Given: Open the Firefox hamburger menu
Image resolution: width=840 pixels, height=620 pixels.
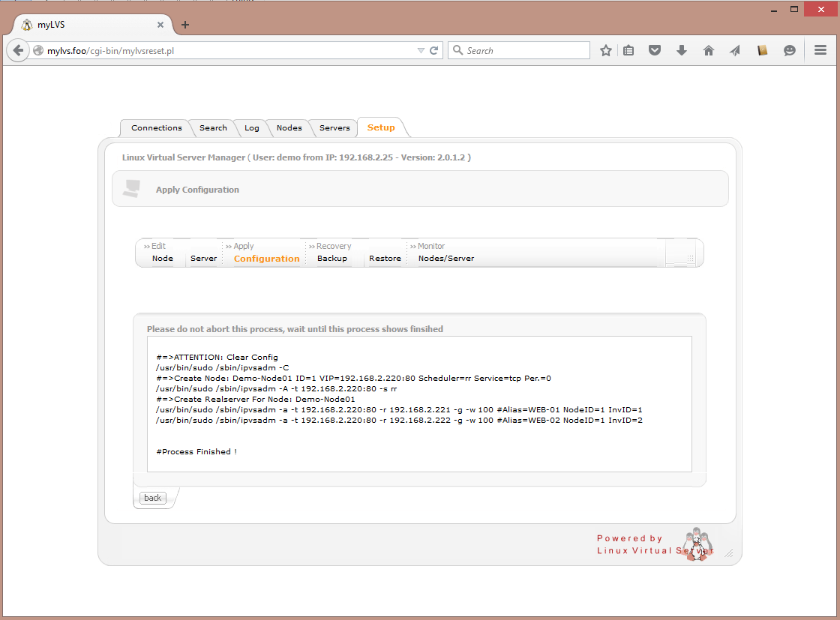Looking at the screenshot, I should [x=820, y=50].
